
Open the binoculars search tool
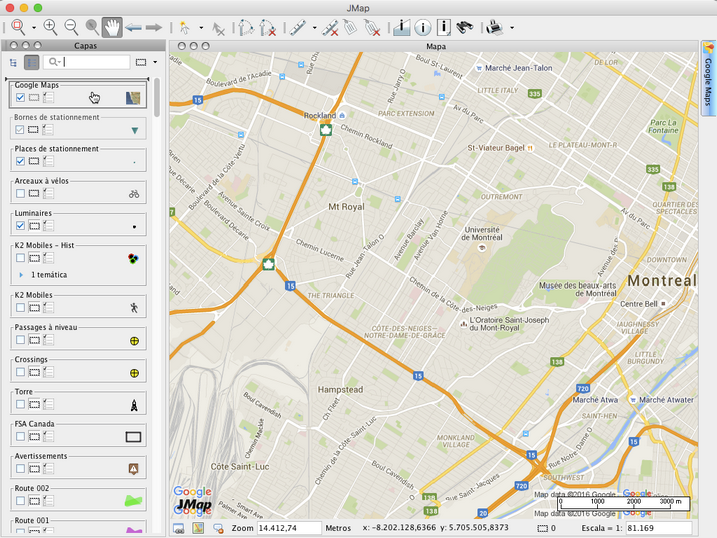click(465, 27)
